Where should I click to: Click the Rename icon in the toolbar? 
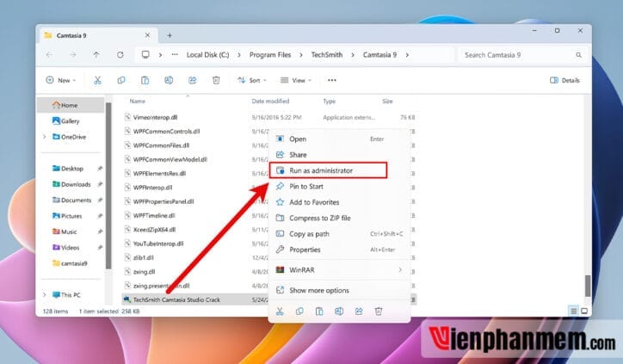click(x=169, y=80)
